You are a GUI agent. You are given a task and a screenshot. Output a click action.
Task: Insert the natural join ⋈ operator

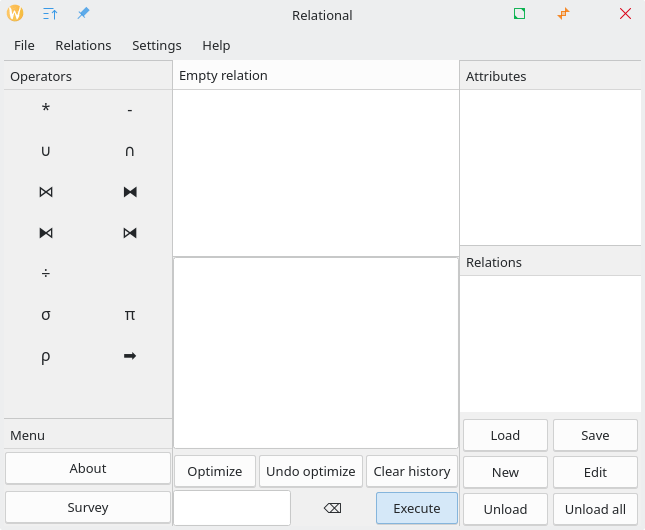click(46, 191)
